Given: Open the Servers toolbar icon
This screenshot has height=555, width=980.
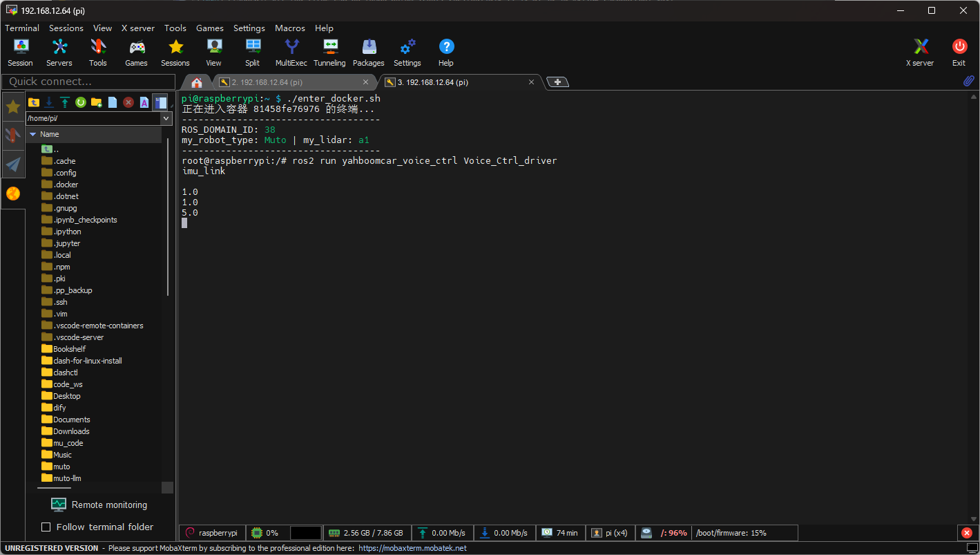Looking at the screenshot, I should tap(59, 53).
